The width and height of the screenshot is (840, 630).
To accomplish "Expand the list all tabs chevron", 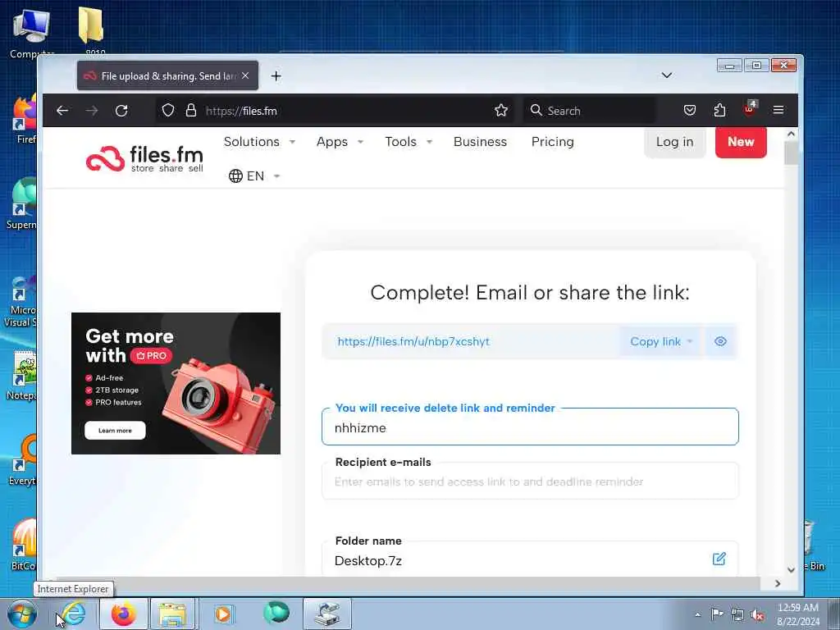I will tap(666, 75).
